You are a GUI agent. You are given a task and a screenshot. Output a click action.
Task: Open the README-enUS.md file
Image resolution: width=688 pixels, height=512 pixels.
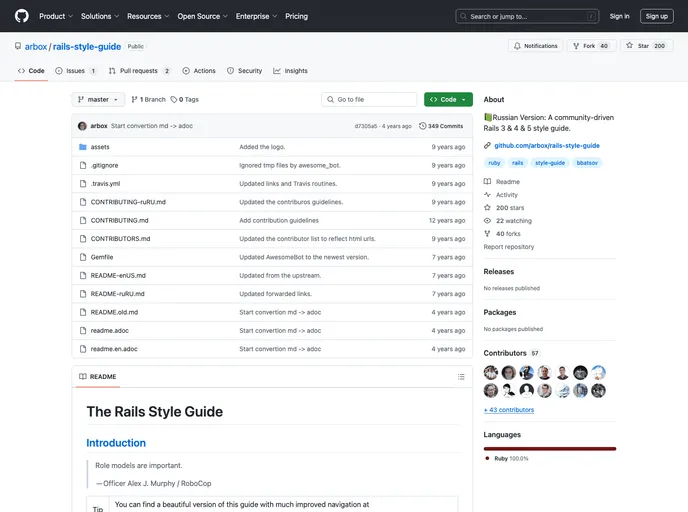118,276
